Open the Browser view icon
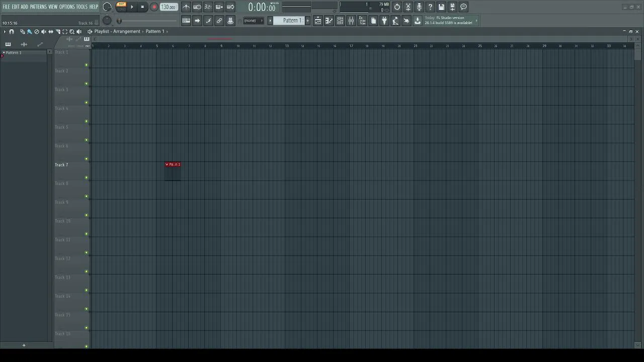The height and width of the screenshot is (362, 644). (x=362, y=21)
